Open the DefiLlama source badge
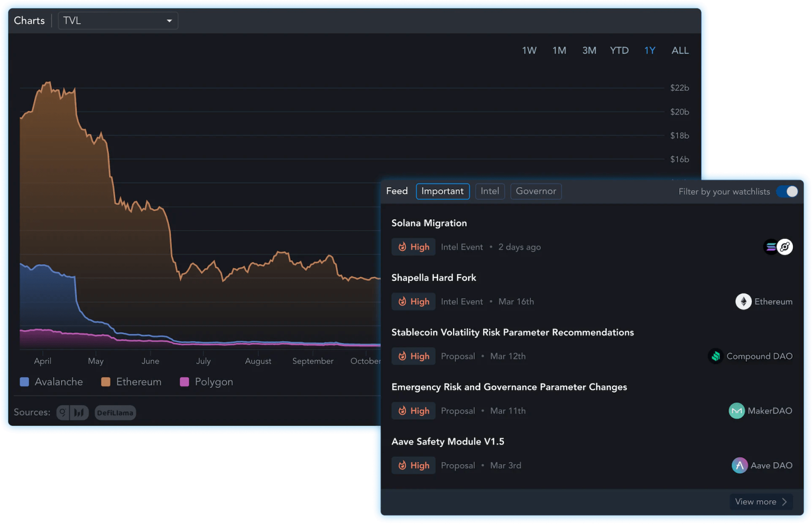812x524 pixels. [x=115, y=413]
